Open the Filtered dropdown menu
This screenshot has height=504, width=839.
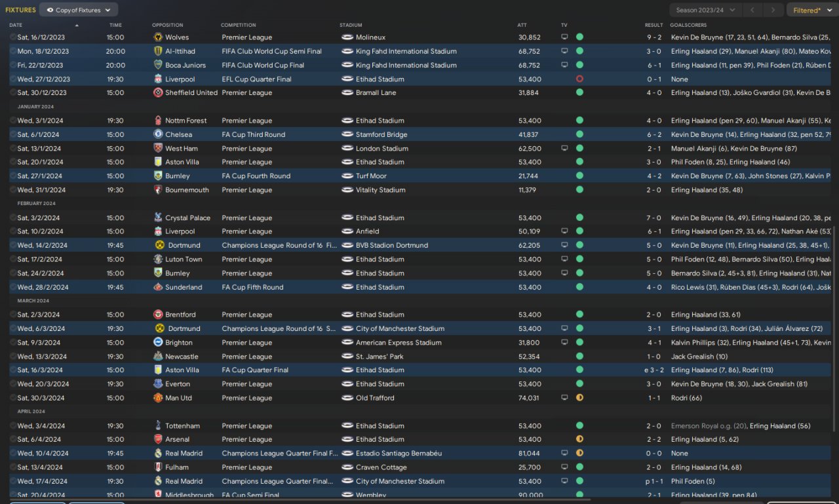[x=811, y=10]
